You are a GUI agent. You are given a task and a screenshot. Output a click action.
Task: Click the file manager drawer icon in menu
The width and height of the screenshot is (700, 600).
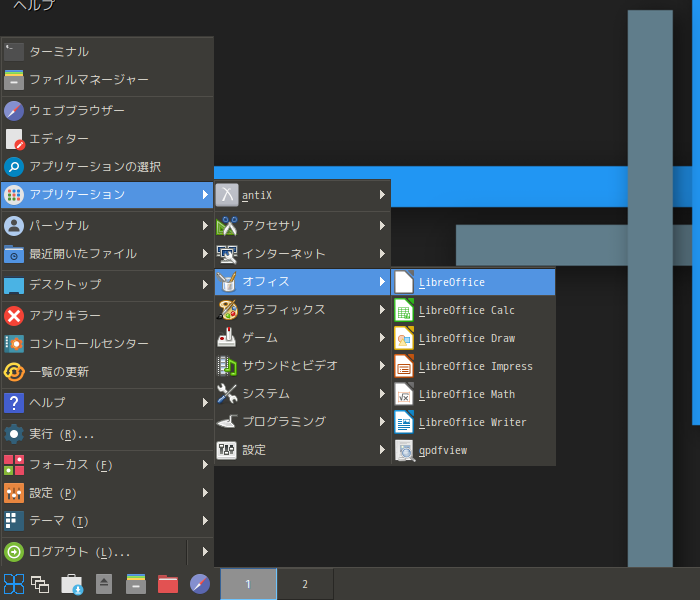(14, 80)
